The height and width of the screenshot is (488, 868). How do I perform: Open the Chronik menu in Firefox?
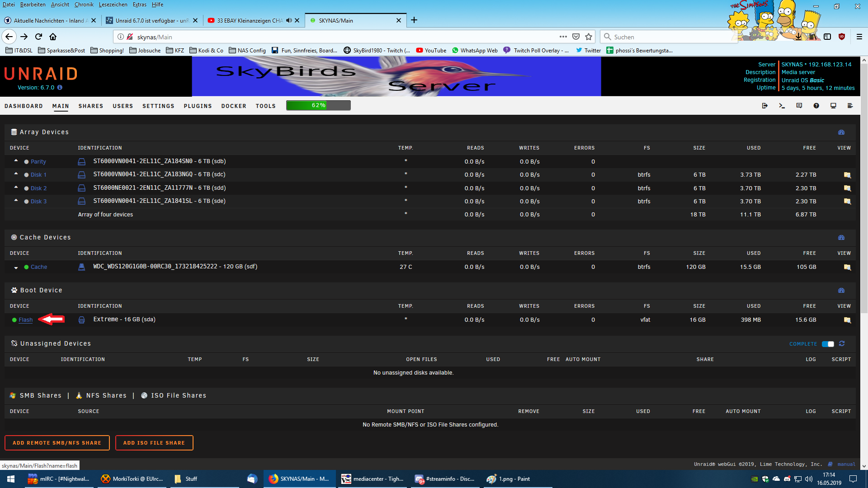[84, 5]
